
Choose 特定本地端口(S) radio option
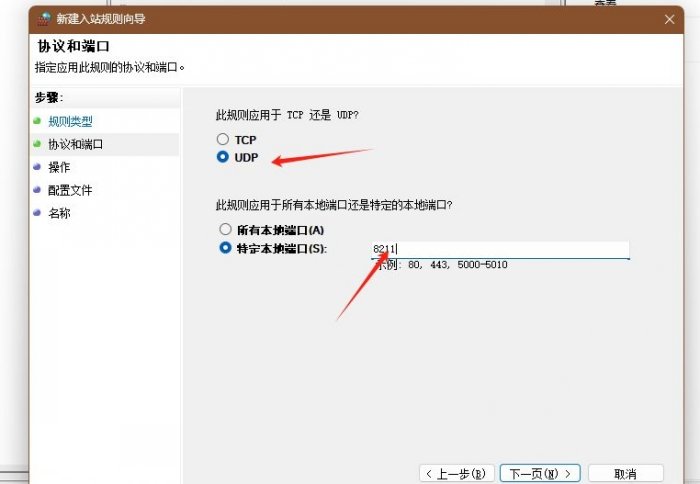pos(225,248)
